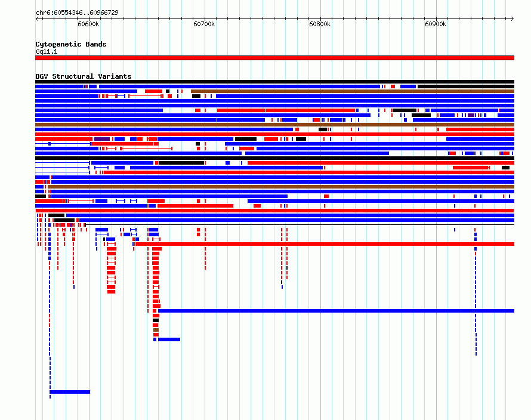Select the blue bar ending the stacked column near 60670k
Screen dimensions: 531x420
[x=169, y=339]
